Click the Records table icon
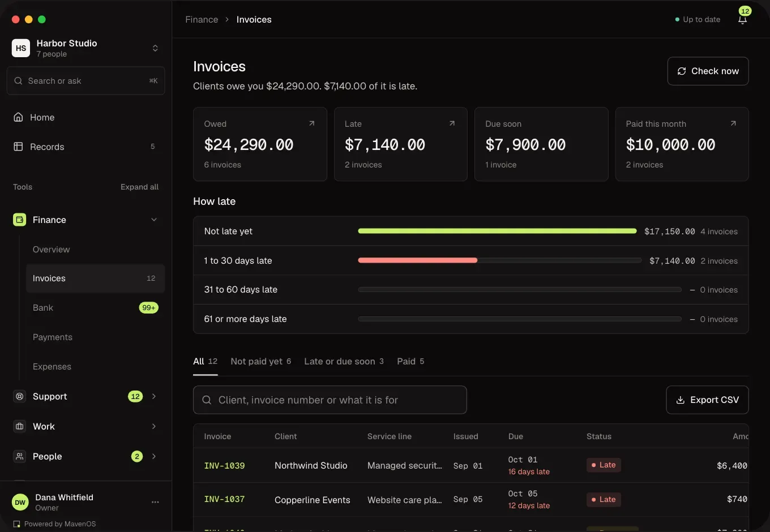This screenshot has height=532, width=770. [x=19, y=147]
